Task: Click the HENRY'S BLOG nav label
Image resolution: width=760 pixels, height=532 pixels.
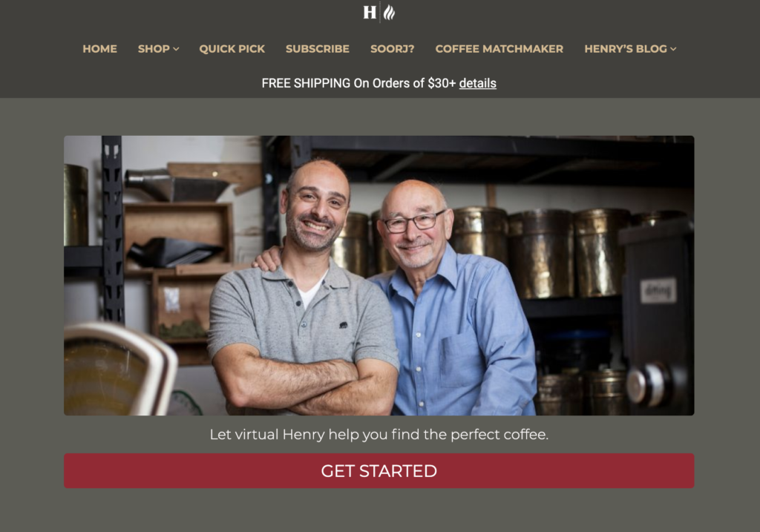Action: [x=626, y=49]
